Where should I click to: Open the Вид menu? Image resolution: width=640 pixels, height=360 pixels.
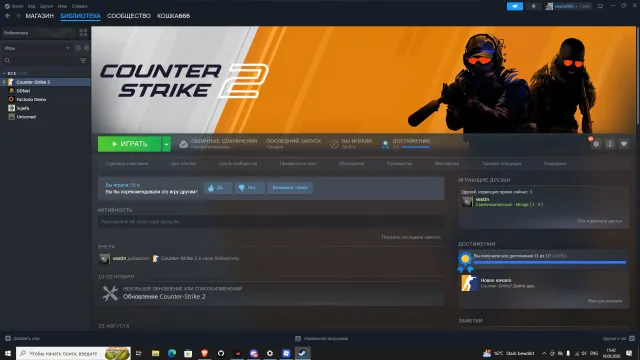[31, 6]
